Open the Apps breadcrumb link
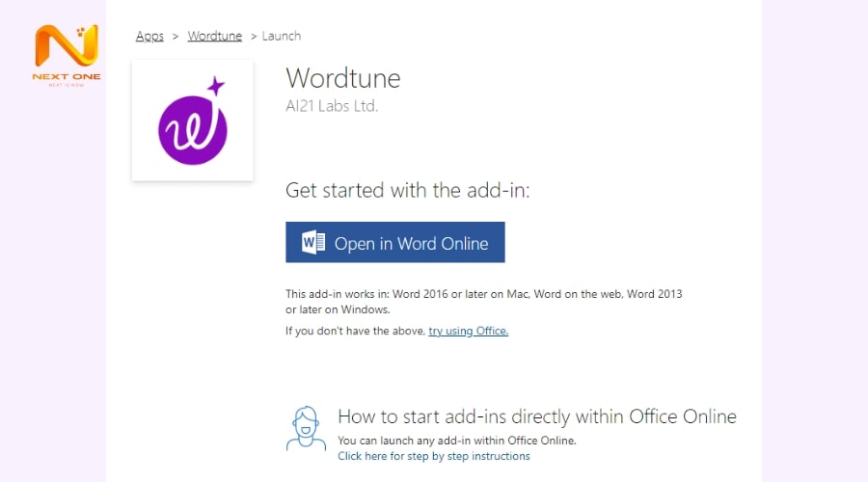Image resolution: width=868 pixels, height=482 pixels. tap(149, 36)
